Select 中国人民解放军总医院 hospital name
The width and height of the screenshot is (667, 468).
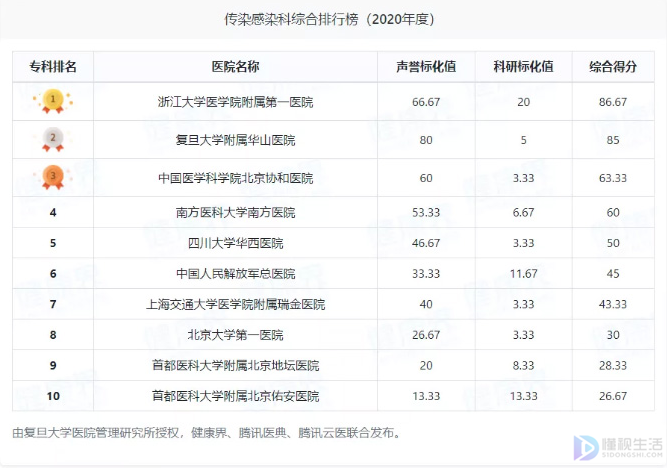coord(235,274)
